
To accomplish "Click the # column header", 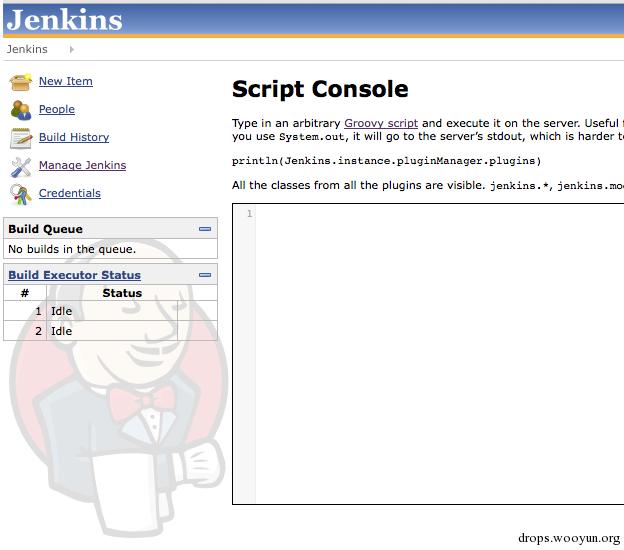I will click(x=25, y=293).
